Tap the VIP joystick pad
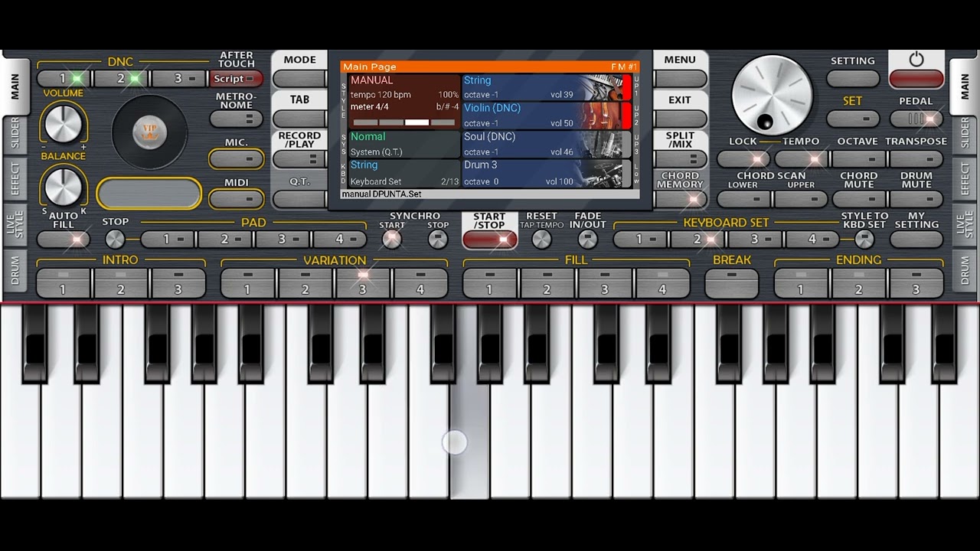 coord(149,132)
